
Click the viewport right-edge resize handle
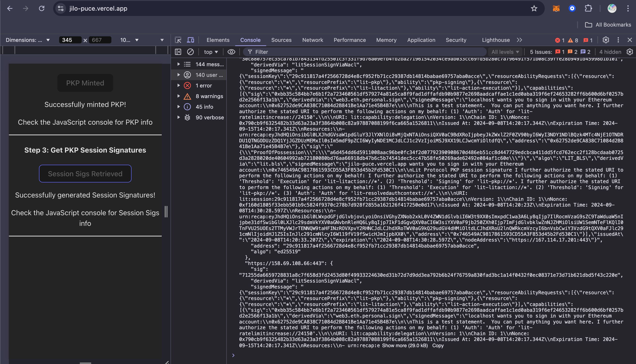click(166, 212)
